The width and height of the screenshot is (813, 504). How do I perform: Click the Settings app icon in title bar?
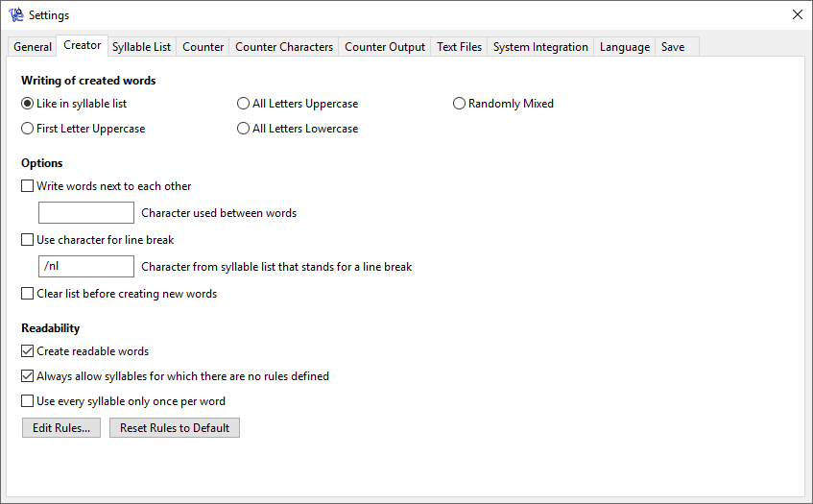[16, 15]
